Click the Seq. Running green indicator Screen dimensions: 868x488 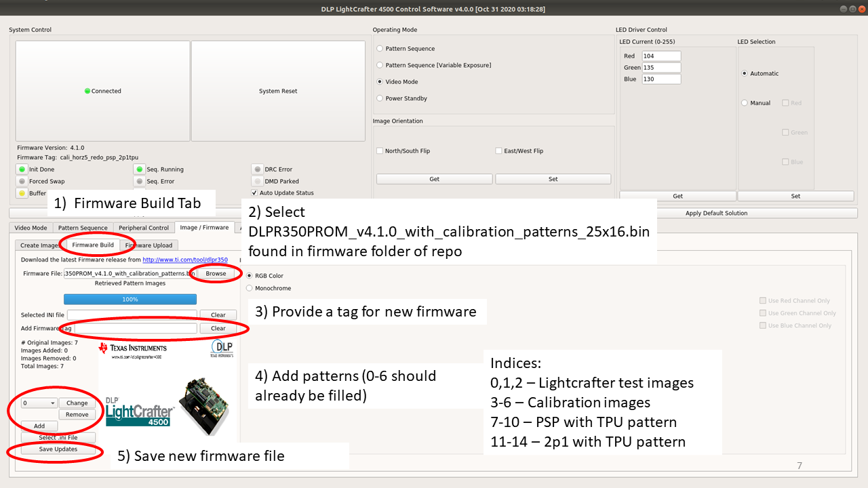[140, 169]
